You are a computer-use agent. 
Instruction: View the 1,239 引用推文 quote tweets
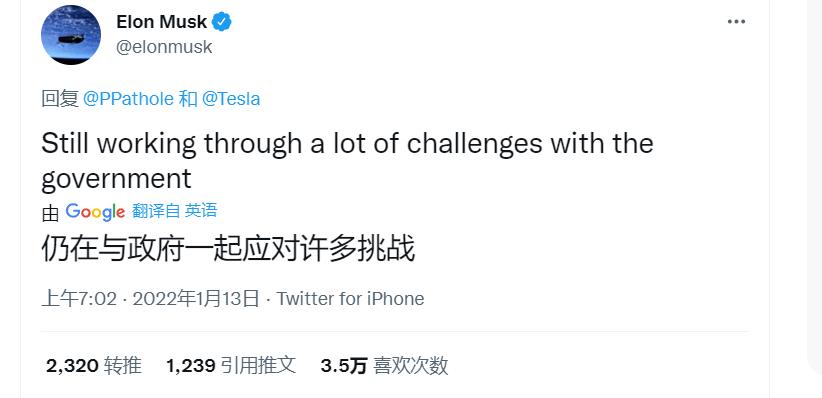point(231,365)
